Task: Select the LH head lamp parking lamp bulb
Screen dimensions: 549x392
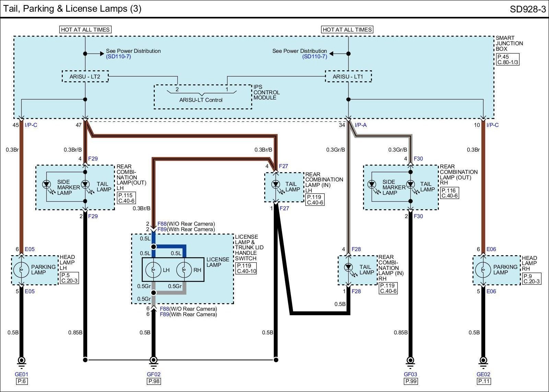Action: [x=21, y=270]
